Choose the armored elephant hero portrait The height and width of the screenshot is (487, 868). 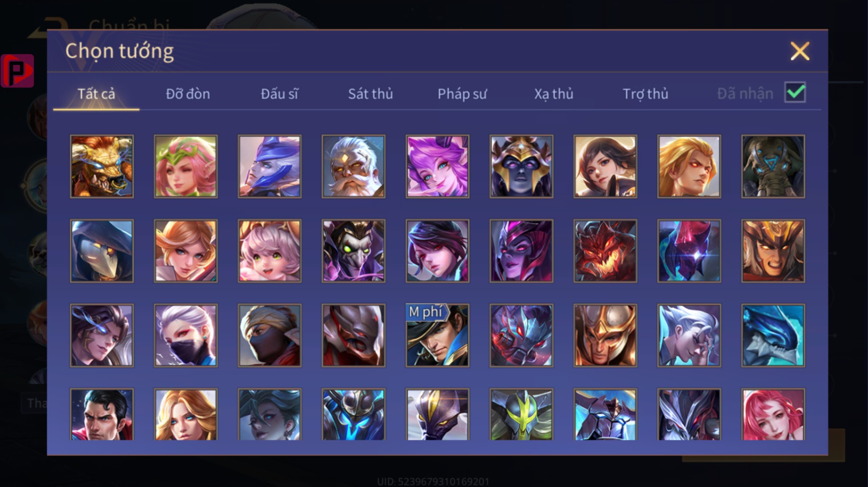tap(773, 166)
